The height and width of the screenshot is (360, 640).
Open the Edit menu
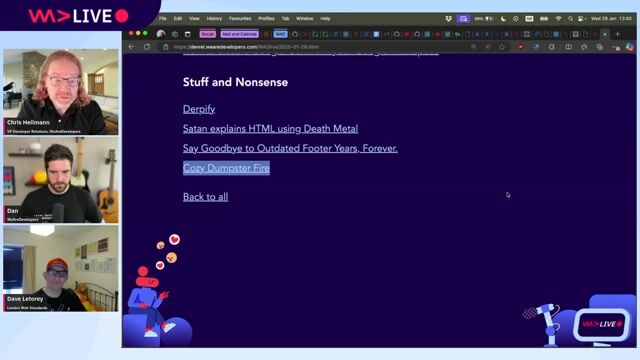pos(178,19)
